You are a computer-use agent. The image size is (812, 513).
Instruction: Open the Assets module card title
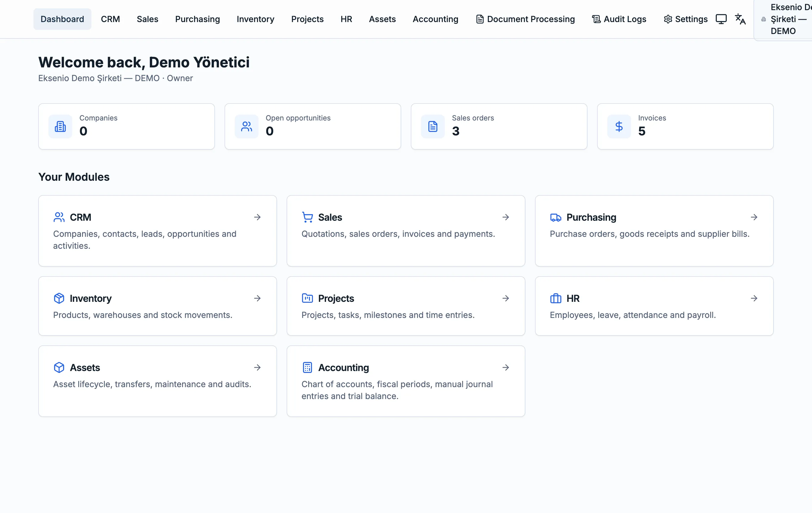pyautogui.click(x=85, y=367)
